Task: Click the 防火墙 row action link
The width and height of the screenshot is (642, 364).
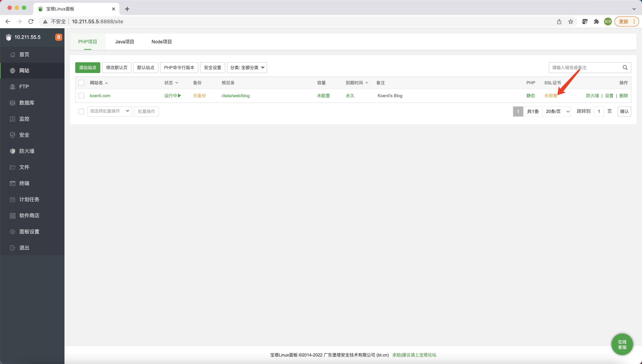Action: tap(592, 96)
